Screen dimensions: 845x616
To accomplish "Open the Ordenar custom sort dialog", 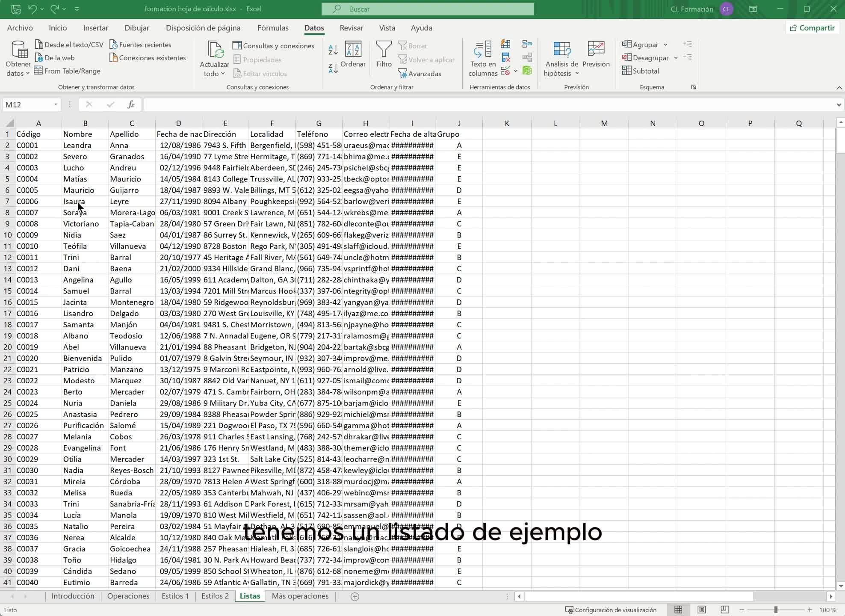I will point(353,54).
